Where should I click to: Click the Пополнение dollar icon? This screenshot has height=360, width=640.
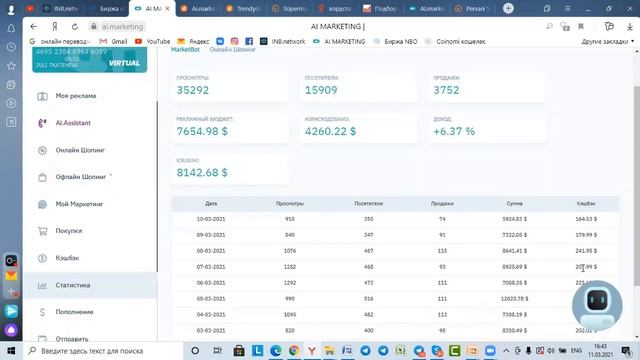coord(42,312)
